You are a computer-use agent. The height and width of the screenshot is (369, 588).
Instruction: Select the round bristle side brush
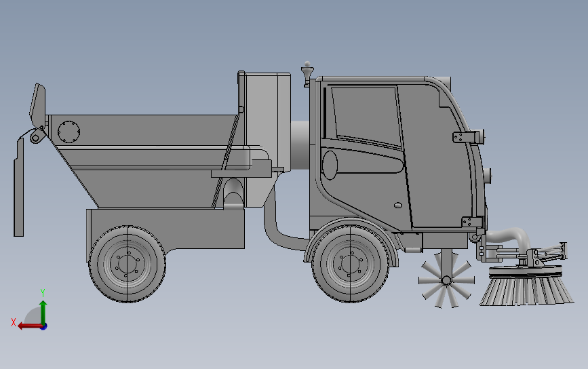pyautogui.click(x=526, y=286)
